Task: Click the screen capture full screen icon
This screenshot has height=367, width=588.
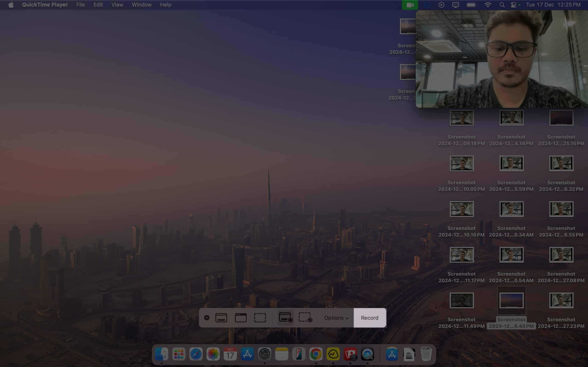Action: pyautogui.click(x=221, y=317)
